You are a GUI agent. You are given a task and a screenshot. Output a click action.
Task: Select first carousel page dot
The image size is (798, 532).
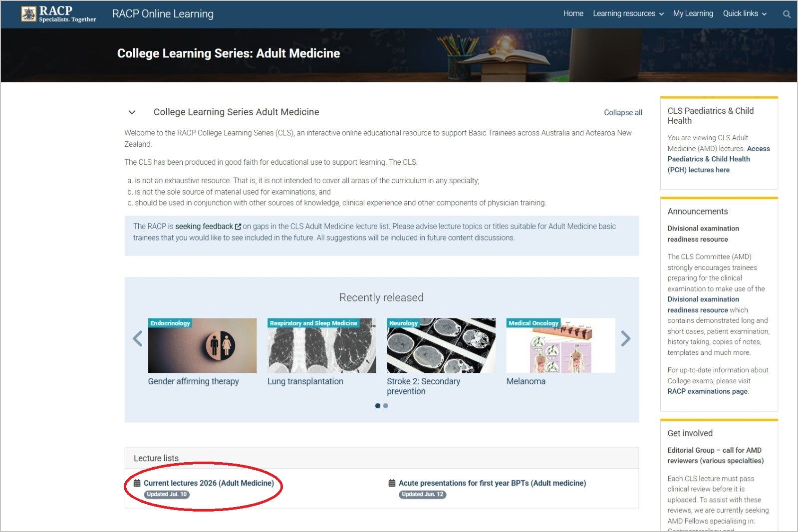click(x=378, y=406)
